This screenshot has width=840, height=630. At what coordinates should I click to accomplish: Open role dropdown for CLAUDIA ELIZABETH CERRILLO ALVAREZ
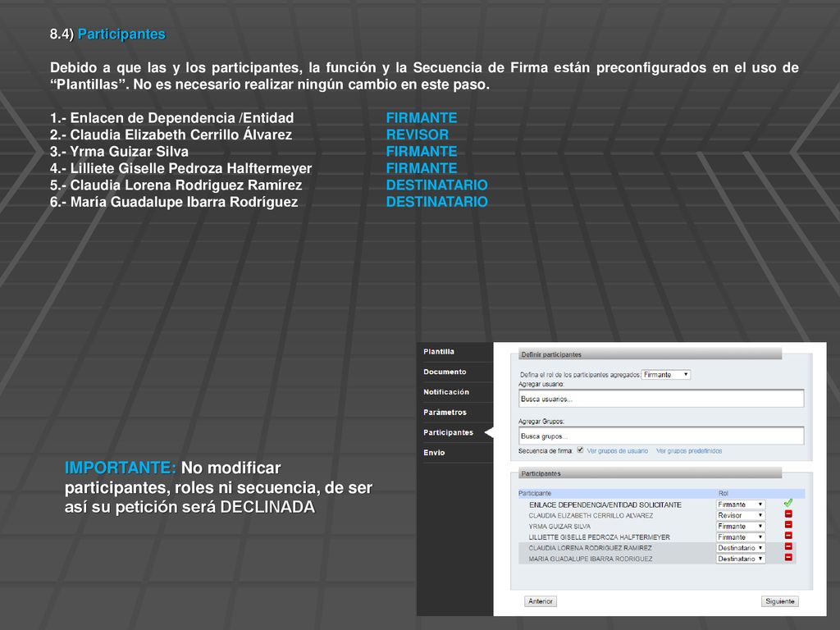coord(741,515)
